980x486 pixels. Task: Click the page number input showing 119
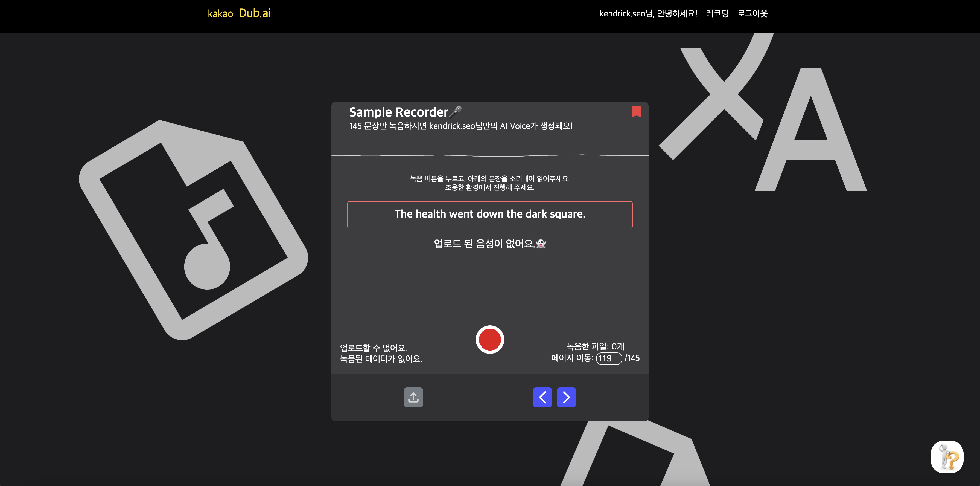pos(608,358)
